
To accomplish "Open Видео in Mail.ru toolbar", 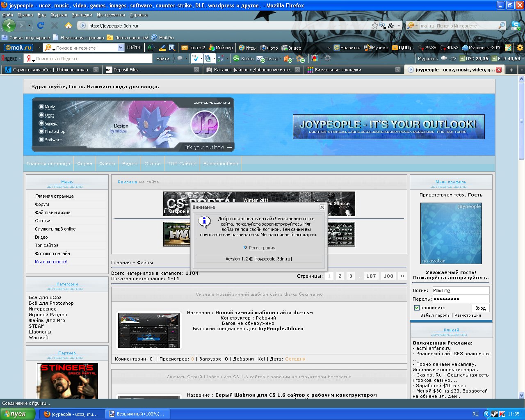I will click(x=292, y=48).
